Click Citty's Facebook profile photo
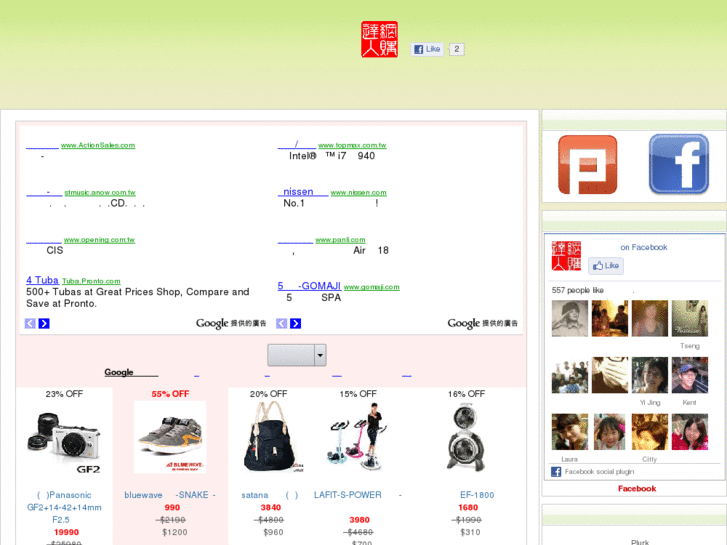Image resolution: width=727 pixels, height=545 pixels. (650, 432)
